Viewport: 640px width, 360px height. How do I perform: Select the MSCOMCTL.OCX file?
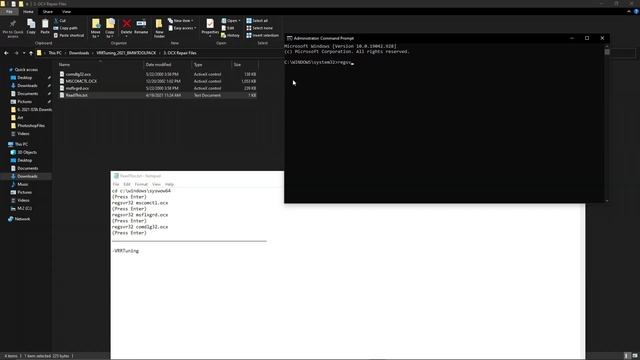pyautogui.click(x=81, y=81)
